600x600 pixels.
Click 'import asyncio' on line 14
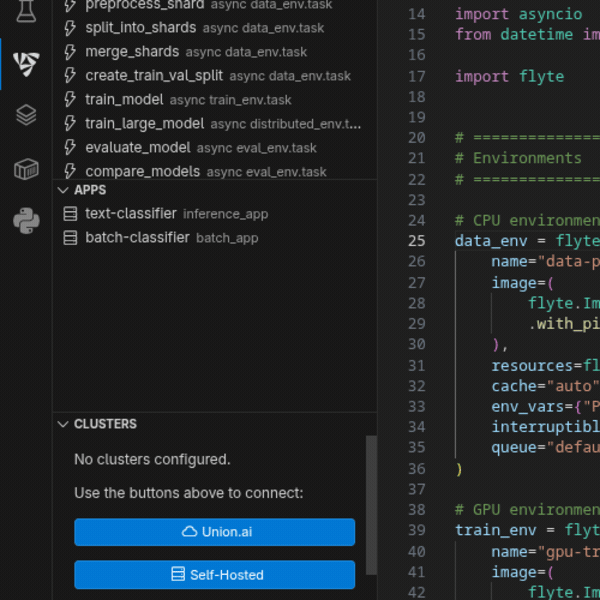(x=518, y=15)
